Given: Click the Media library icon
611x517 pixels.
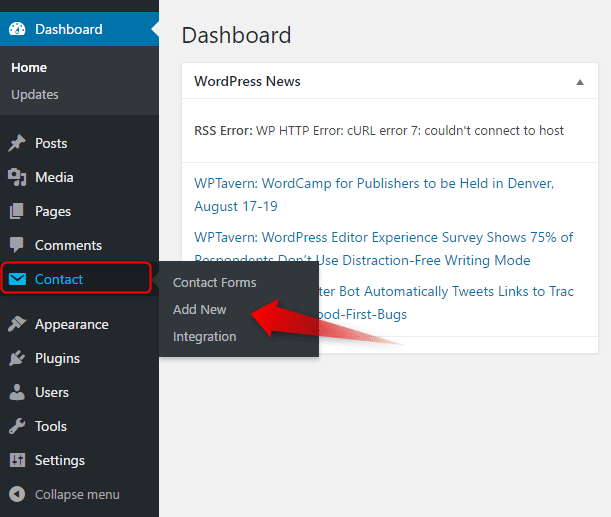Looking at the screenshot, I should click(17, 177).
